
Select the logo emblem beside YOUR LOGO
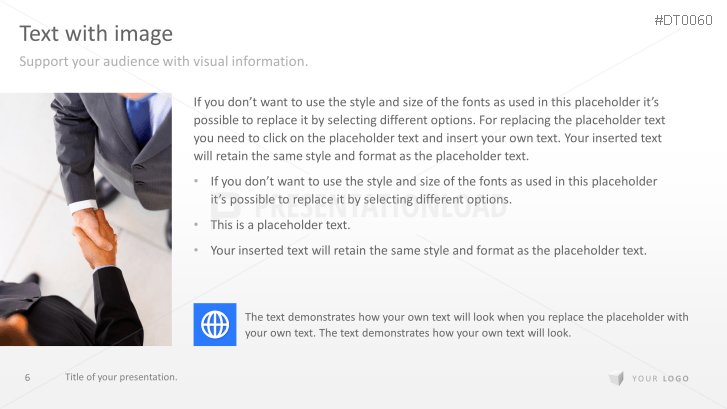point(616,378)
